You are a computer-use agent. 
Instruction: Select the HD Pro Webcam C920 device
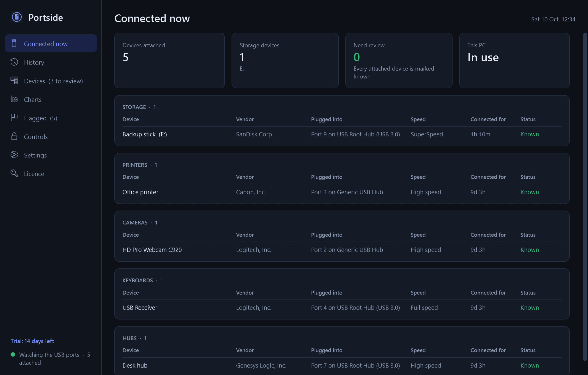point(152,250)
